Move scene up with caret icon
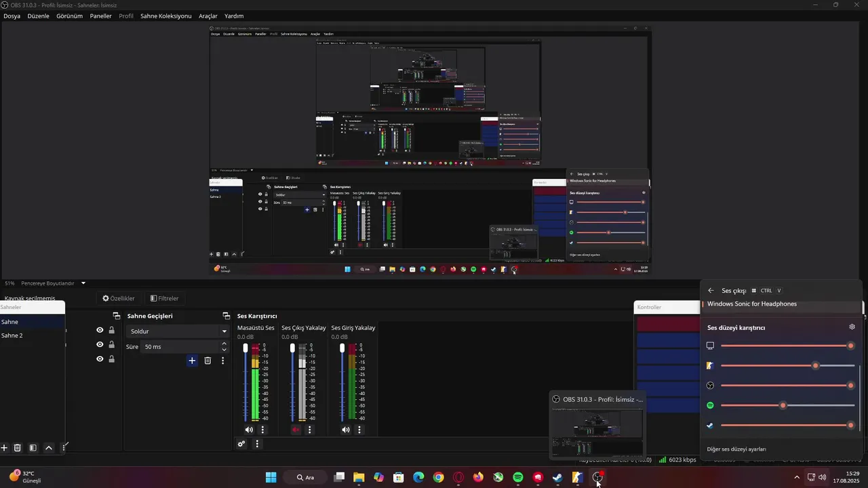This screenshot has height=488, width=868. pos(49,448)
